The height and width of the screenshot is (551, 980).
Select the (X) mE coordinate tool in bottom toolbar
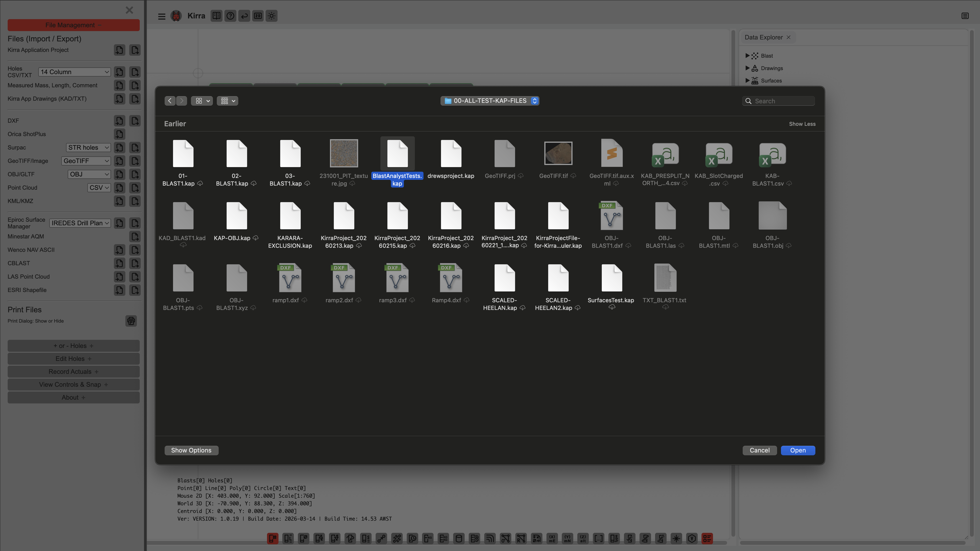[552, 539]
